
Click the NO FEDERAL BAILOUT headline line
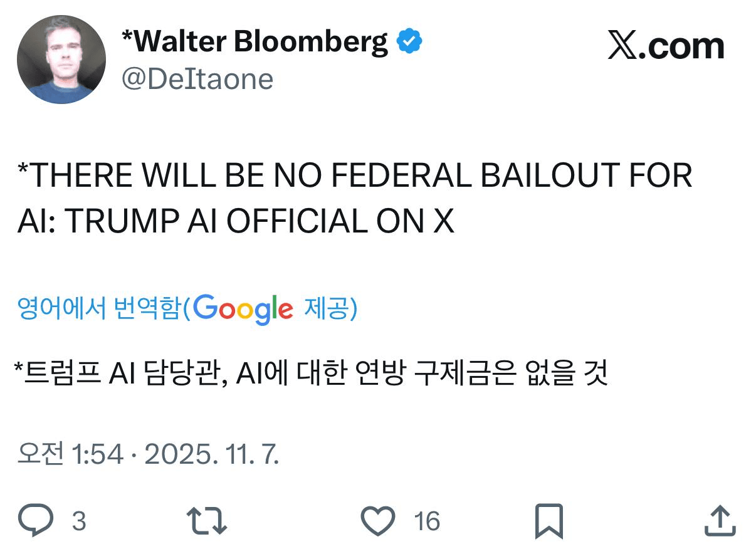(x=355, y=175)
